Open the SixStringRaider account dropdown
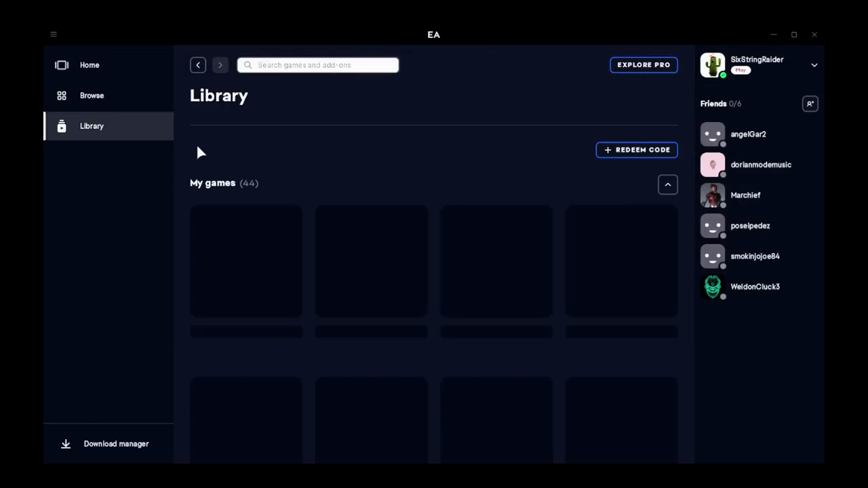 (814, 65)
